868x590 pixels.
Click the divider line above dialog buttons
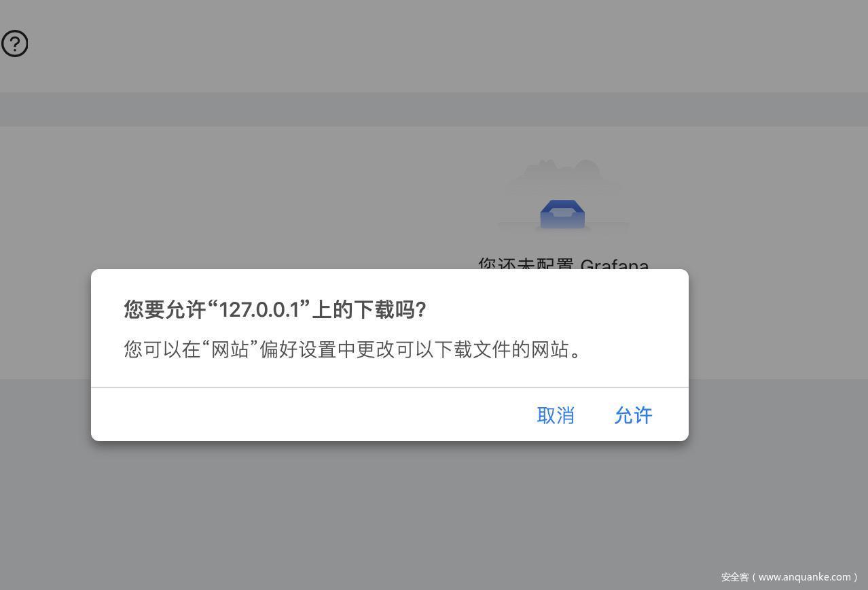(390, 387)
